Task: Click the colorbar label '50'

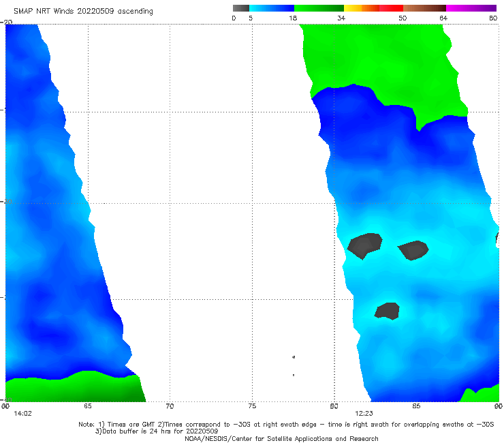Action: coord(403,18)
